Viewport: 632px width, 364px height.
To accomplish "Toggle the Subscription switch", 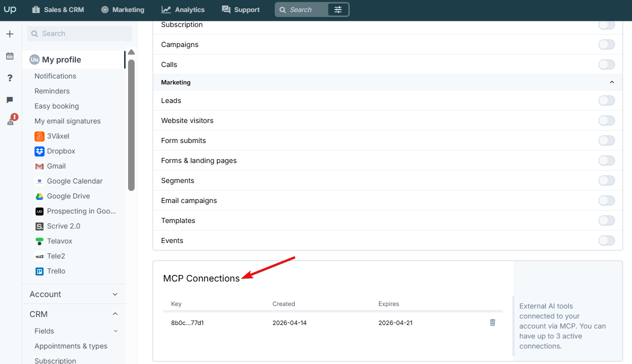I will pos(606,24).
